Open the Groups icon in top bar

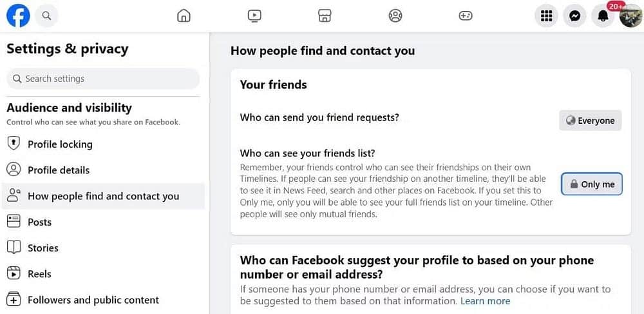(x=395, y=16)
